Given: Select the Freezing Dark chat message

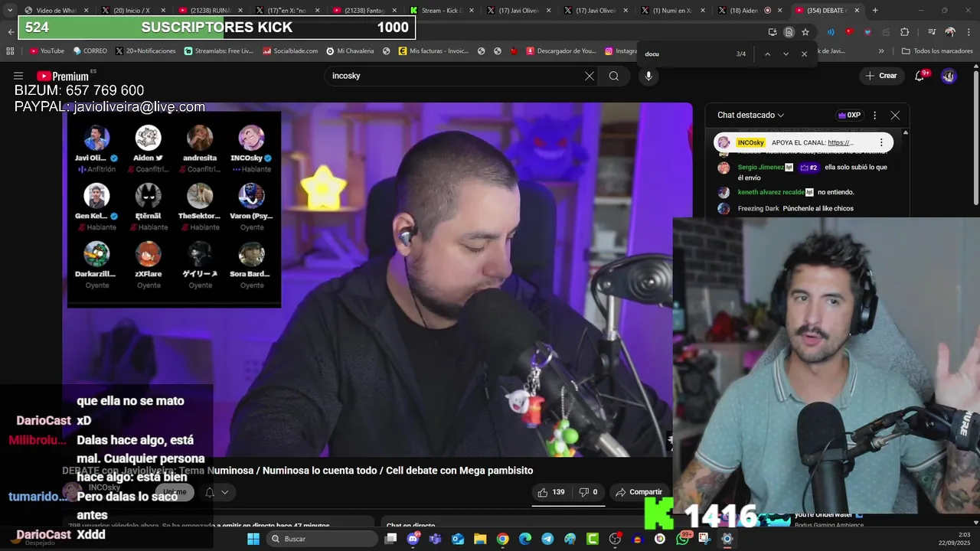Looking at the screenshot, I should pyautogui.click(x=785, y=208).
